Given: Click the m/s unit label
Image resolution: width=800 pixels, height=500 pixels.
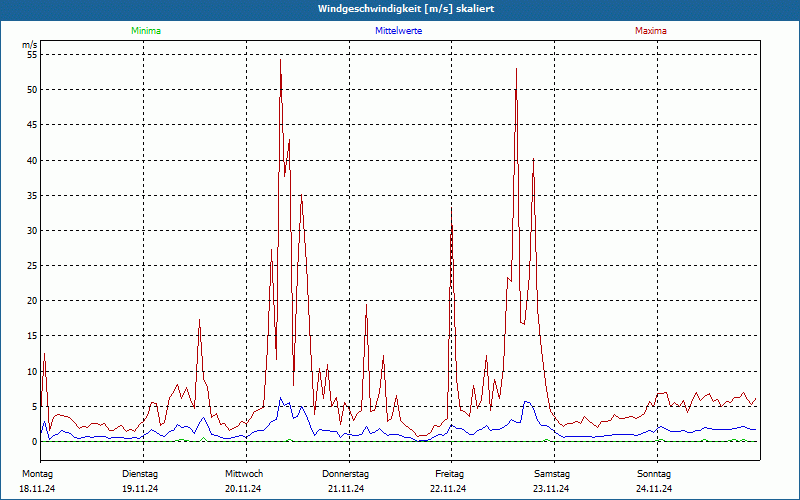Looking at the screenshot, I should point(30,45).
